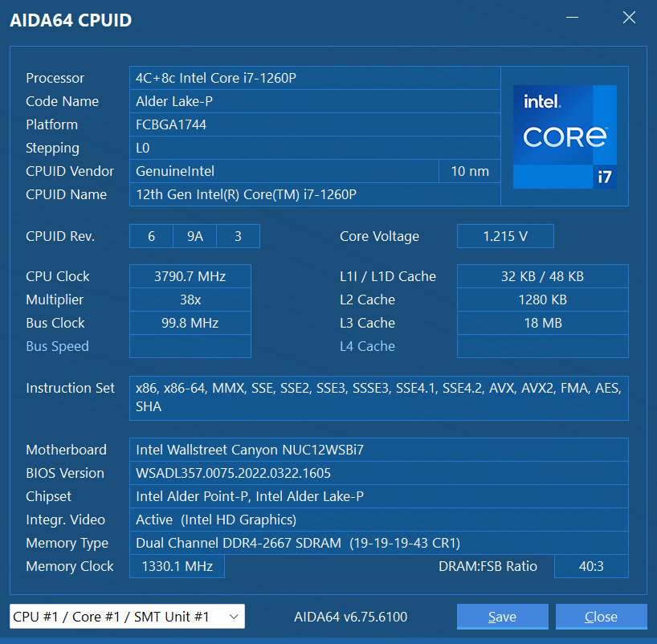This screenshot has width=657, height=644.
Task: Click the CPUID Vendor label
Action: pyautogui.click(x=70, y=171)
